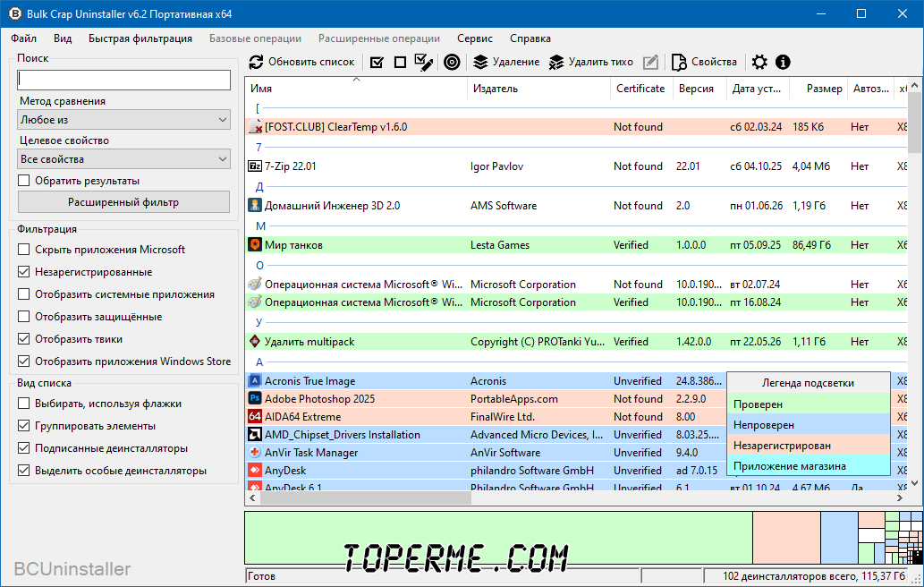Viewport: 924px width, 587px height.
Task: Click into the Поиск search field
Action: [123, 81]
